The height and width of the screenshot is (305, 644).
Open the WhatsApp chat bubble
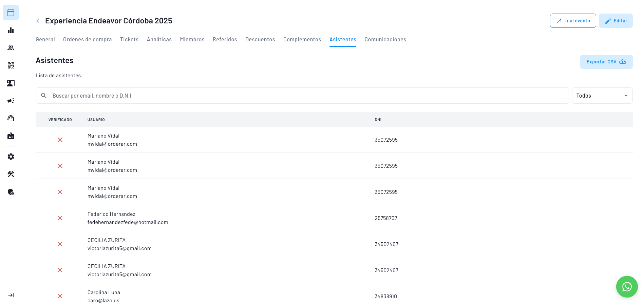(x=627, y=287)
